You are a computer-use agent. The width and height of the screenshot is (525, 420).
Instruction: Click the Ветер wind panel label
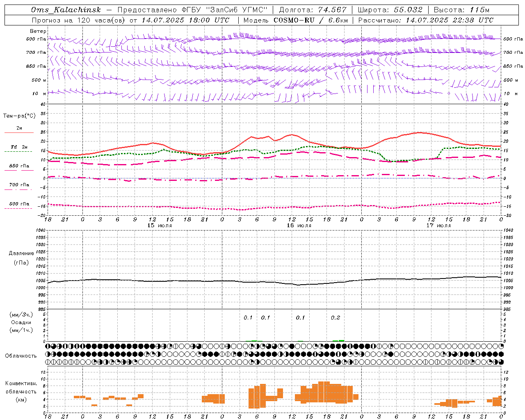click(38, 31)
